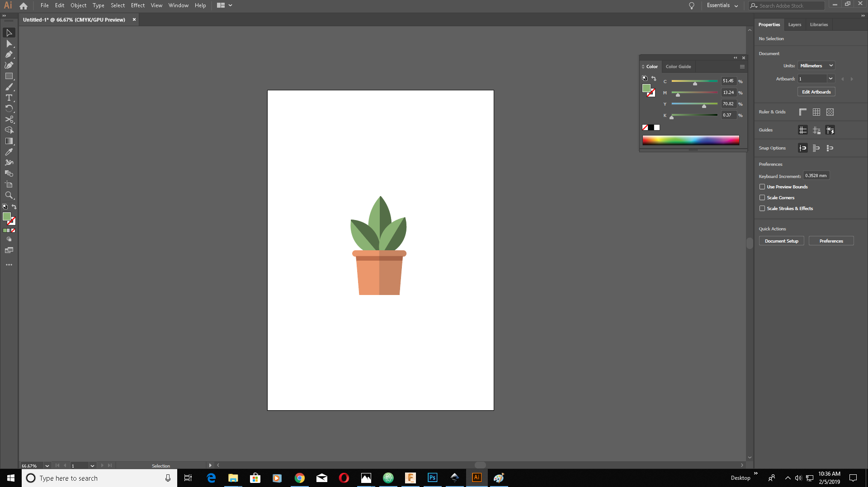Toggle show grid
Viewport: 868px width, 487px height.
pos(816,112)
